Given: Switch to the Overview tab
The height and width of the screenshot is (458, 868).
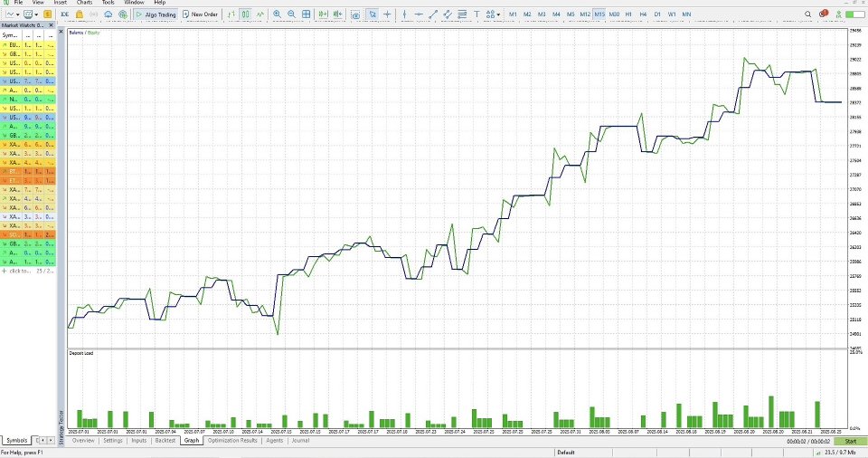Looking at the screenshot, I should coord(83,440).
